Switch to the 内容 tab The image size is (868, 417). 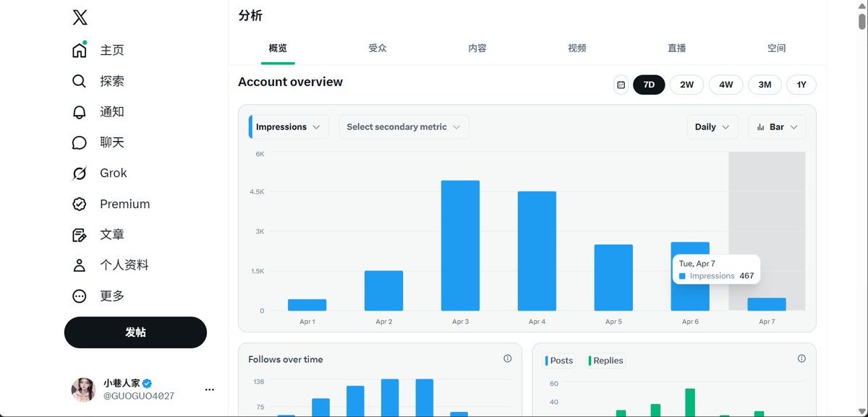[477, 48]
